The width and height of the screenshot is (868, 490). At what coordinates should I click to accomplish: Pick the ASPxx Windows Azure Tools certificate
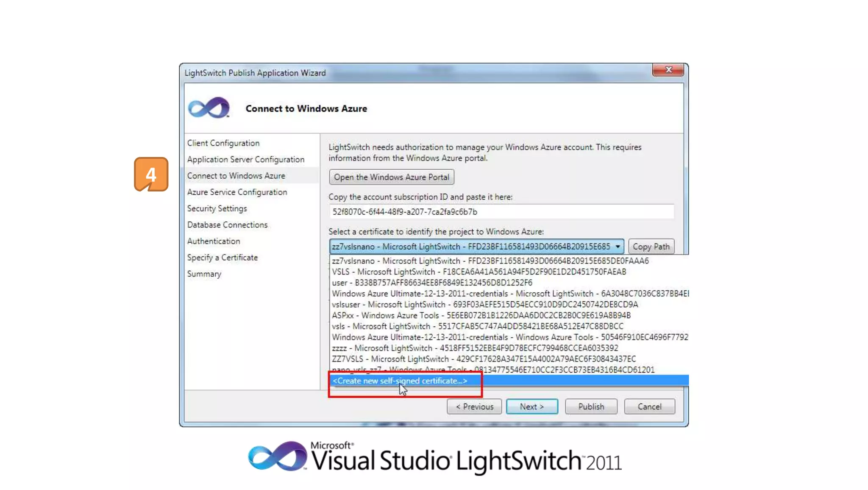[481, 315]
